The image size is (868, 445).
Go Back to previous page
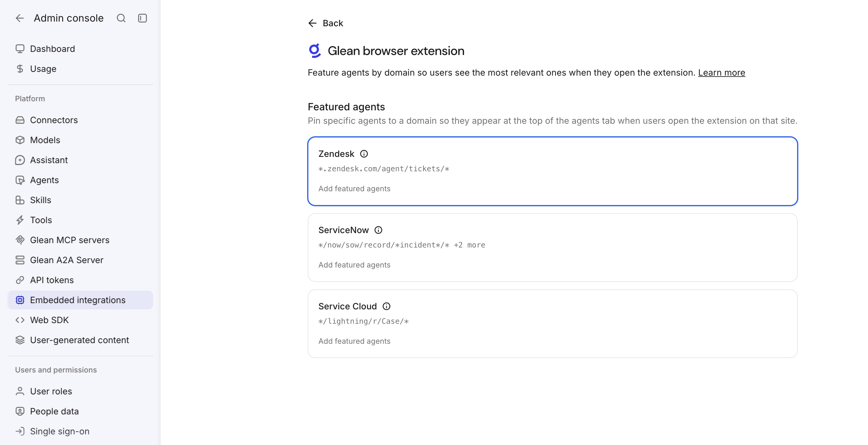pyautogui.click(x=326, y=23)
